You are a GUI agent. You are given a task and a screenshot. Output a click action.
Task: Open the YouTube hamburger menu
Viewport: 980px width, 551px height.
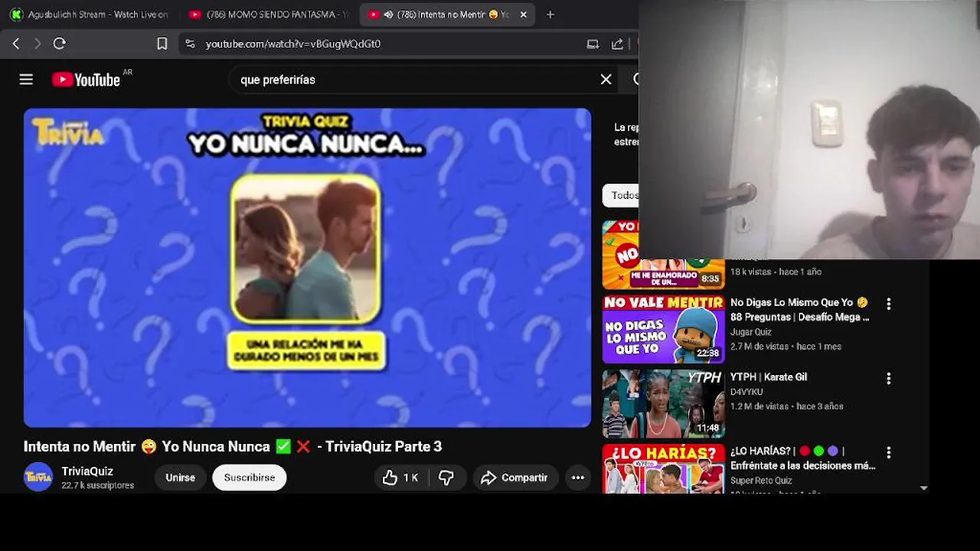26,80
